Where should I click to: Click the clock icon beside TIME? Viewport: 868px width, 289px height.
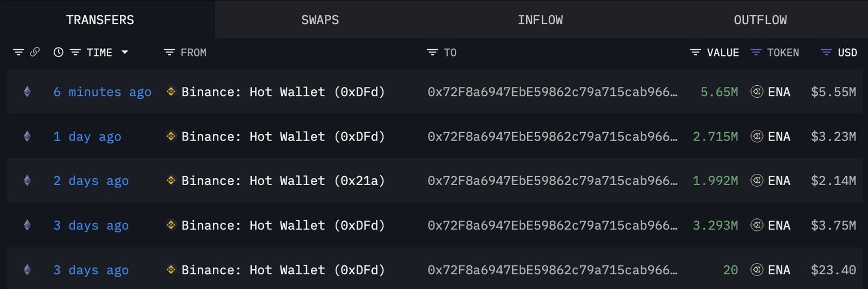click(x=58, y=52)
